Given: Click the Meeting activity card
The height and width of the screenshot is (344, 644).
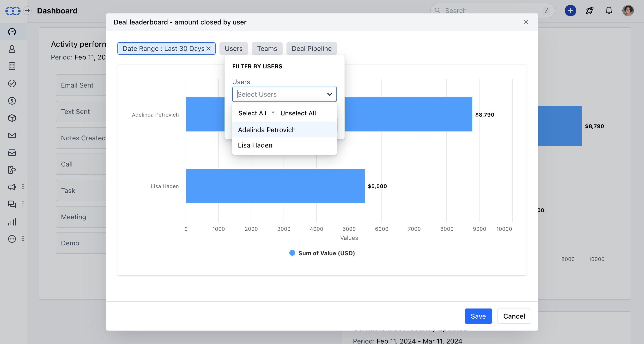Looking at the screenshot, I should click(81, 217).
